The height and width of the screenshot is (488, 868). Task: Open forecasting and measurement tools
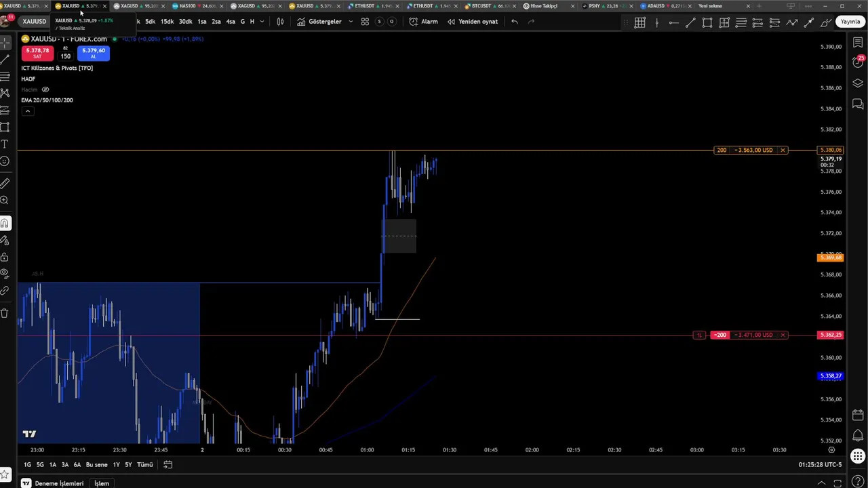(x=5, y=110)
